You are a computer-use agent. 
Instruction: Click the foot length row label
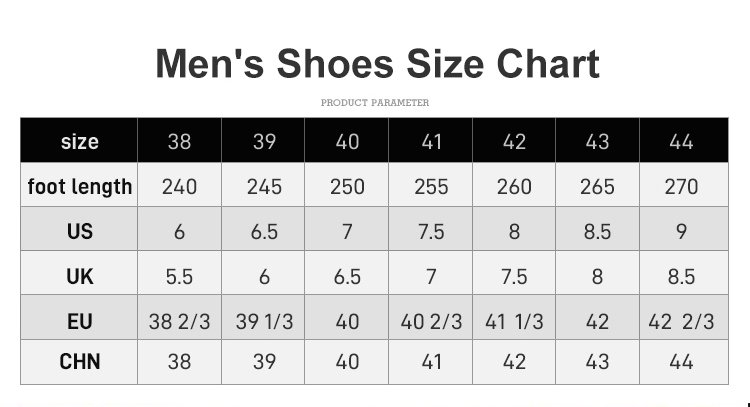coord(79,185)
